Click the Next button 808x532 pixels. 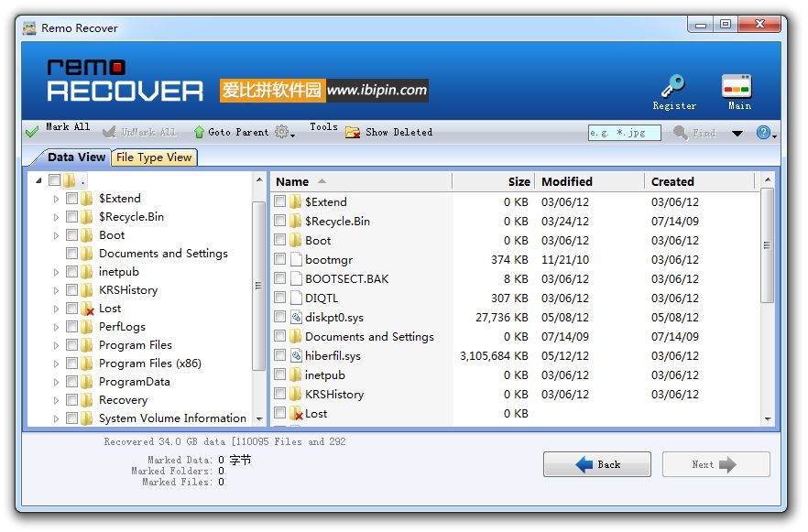715,464
